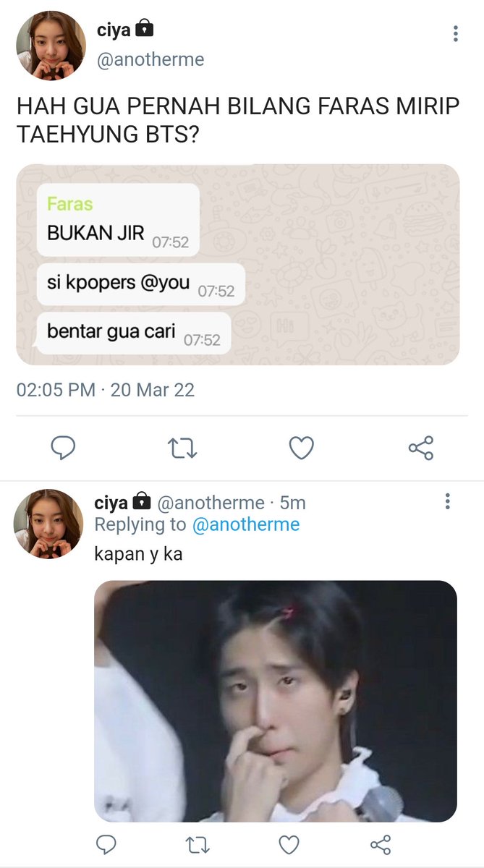Open ciya's avatar on the reply tweet
This screenshot has width=484, height=868.
pos(48,524)
